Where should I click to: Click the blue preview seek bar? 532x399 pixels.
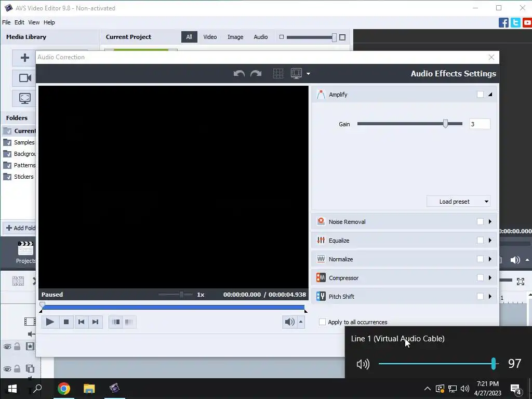pyautogui.click(x=174, y=308)
